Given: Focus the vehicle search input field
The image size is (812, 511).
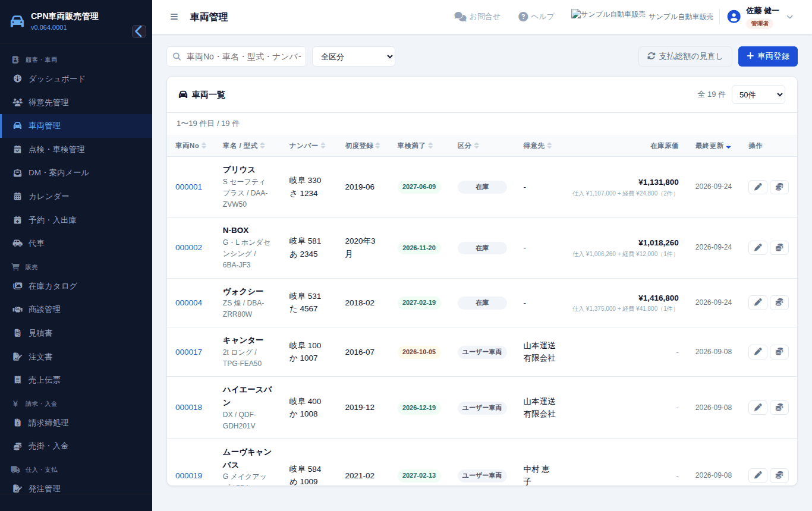Looking at the screenshot, I should (236, 56).
